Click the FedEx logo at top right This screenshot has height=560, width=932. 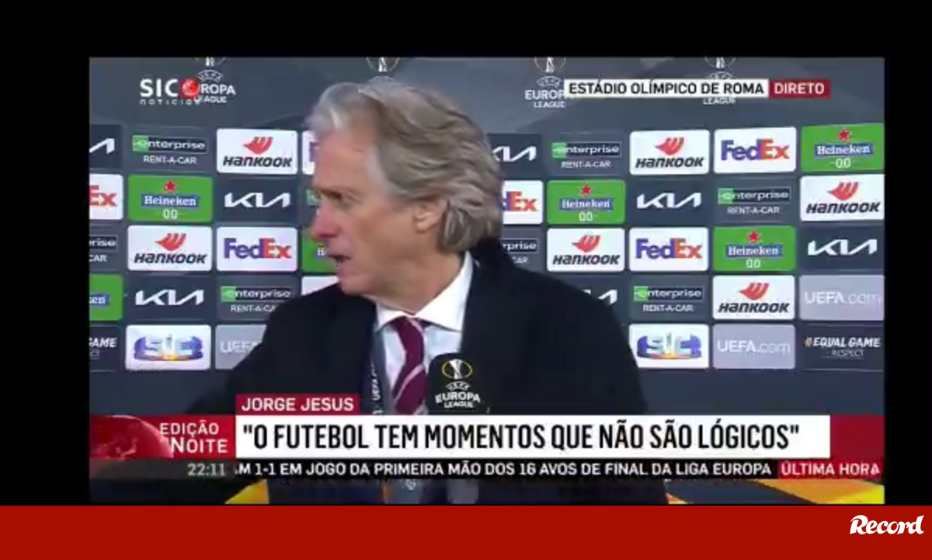[754, 150]
